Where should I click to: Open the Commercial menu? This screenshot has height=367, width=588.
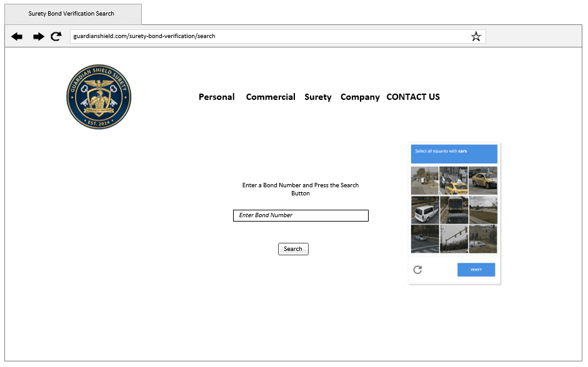pyautogui.click(x=271, y=97)
